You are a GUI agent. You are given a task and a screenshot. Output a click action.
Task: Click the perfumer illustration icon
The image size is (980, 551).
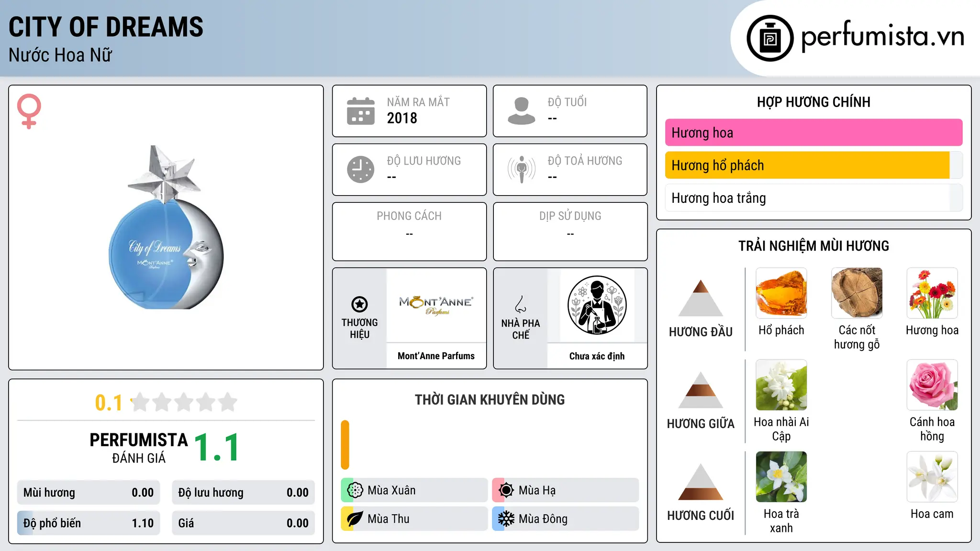tap(597, 305)
